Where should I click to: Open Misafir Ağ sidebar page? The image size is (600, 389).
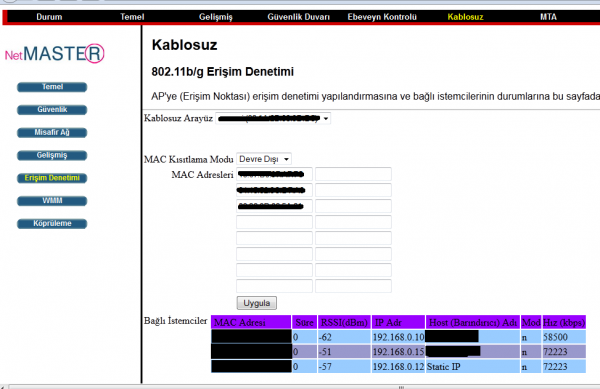[52, 132]
